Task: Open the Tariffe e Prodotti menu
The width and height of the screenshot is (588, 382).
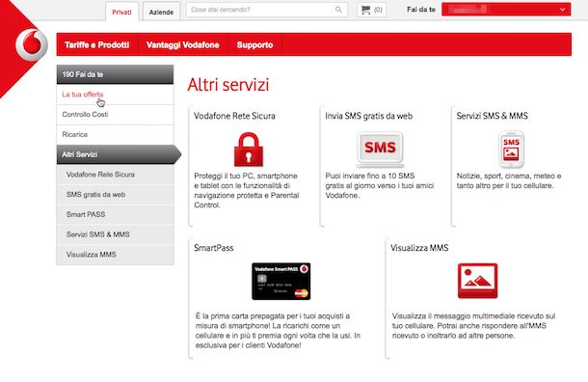Action: (x=97, y=44)
